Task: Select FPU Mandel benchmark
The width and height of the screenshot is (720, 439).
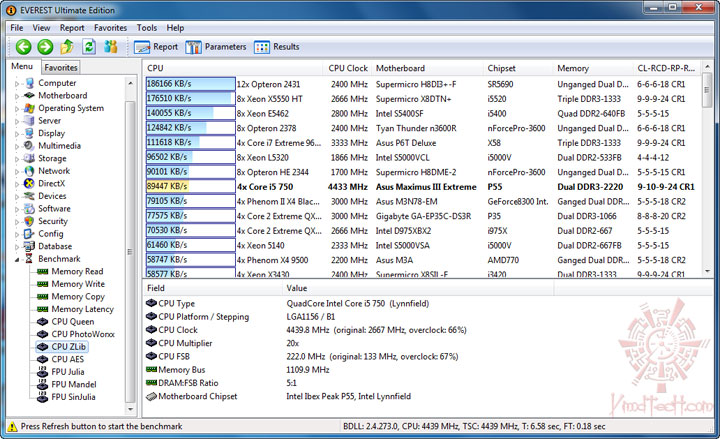Action: [74, 384]
